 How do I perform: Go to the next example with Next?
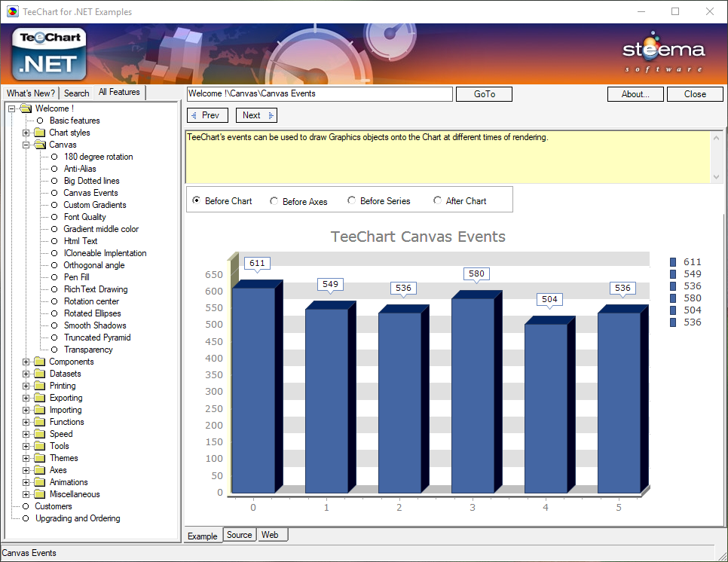[x=256, y=115]
